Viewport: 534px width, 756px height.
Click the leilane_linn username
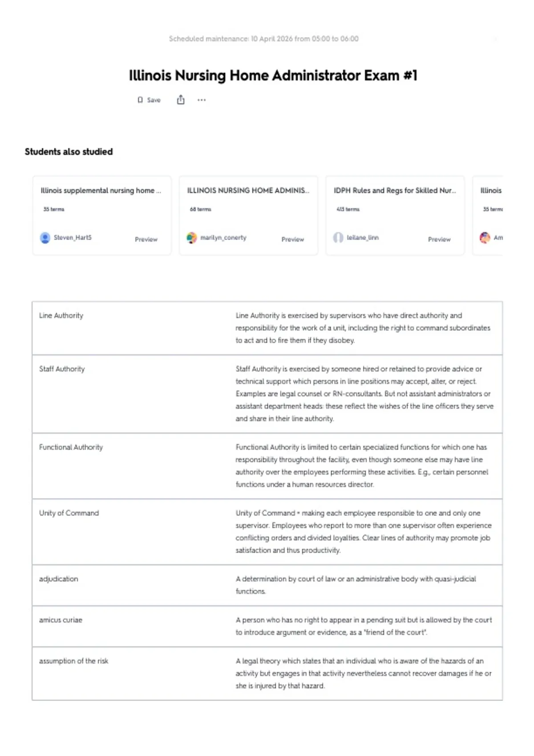[x=363, y=237]
